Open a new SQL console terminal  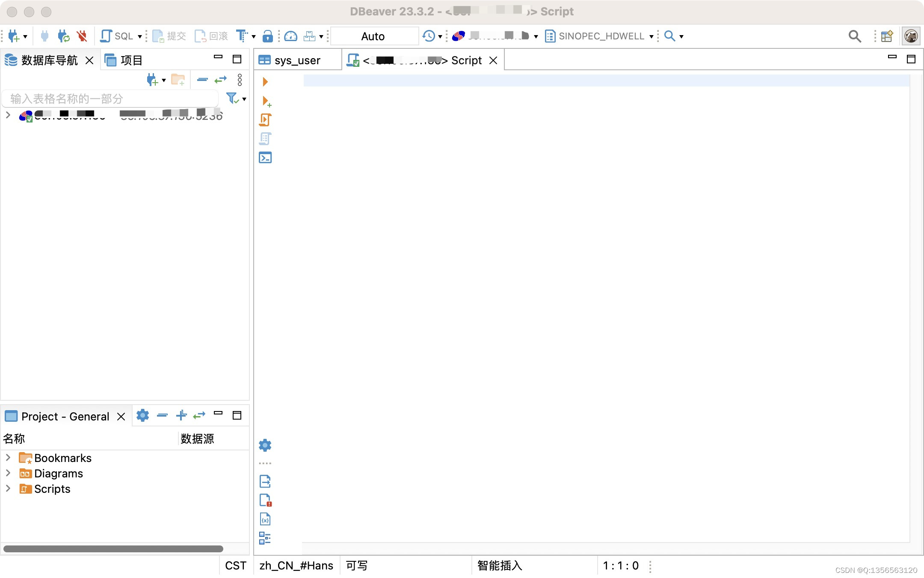tap(265, 157)
